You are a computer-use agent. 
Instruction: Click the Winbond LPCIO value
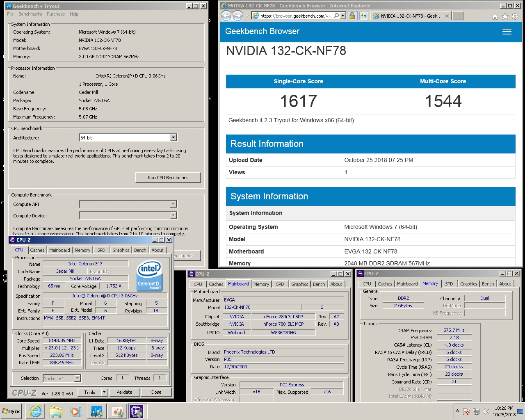coord(236,333)
